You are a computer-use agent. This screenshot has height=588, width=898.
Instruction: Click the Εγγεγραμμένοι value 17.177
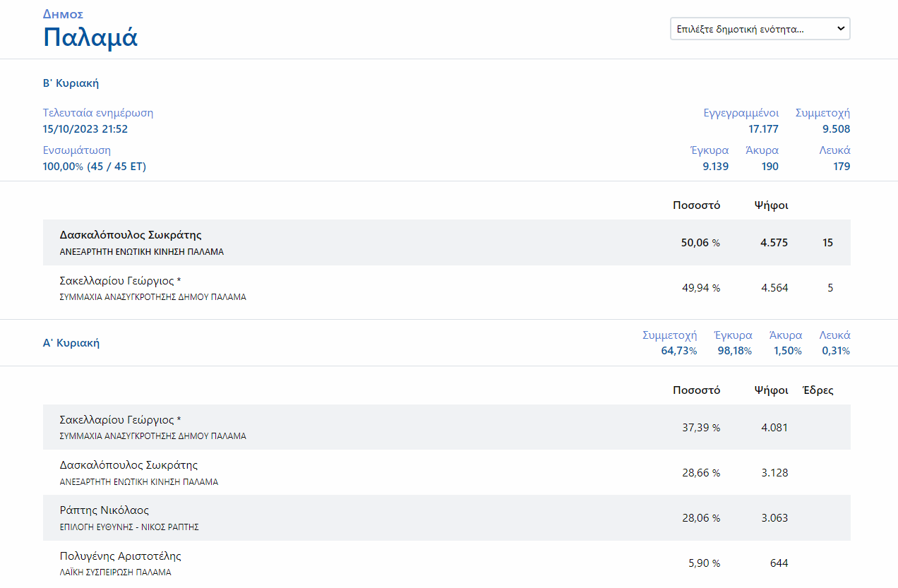[763, 129]
